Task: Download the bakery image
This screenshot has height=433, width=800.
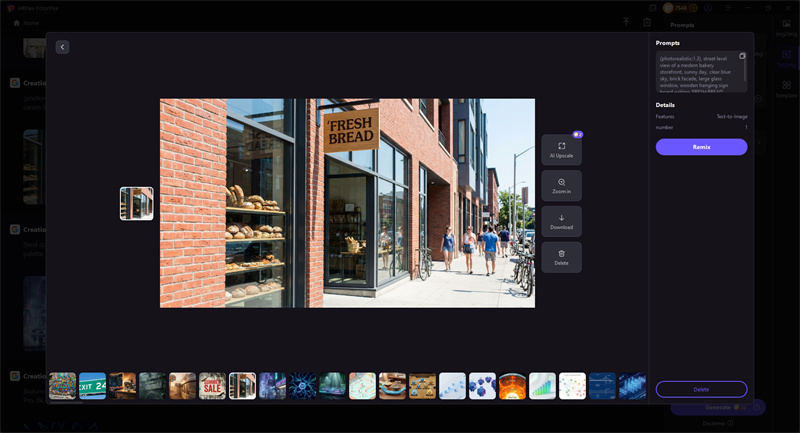Action: [561, 221]
